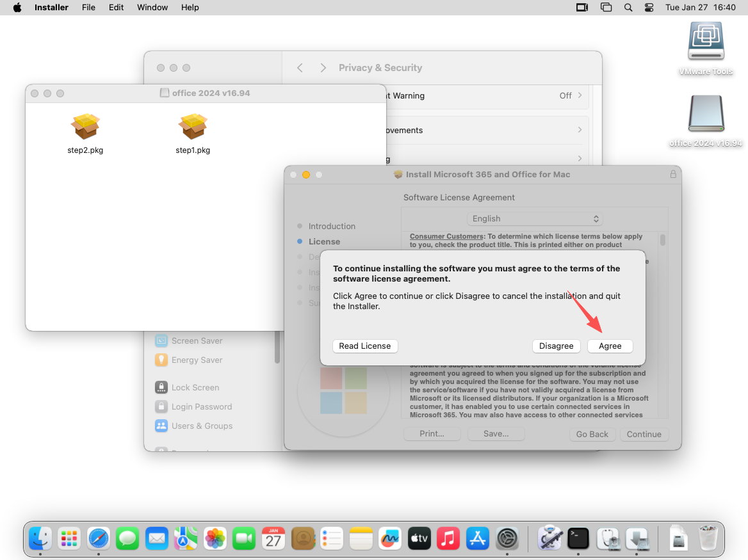Viewport: 748px width, 560px height.
Task: Select Lock Screen in settings sidebar
Action: coord(195,387)
